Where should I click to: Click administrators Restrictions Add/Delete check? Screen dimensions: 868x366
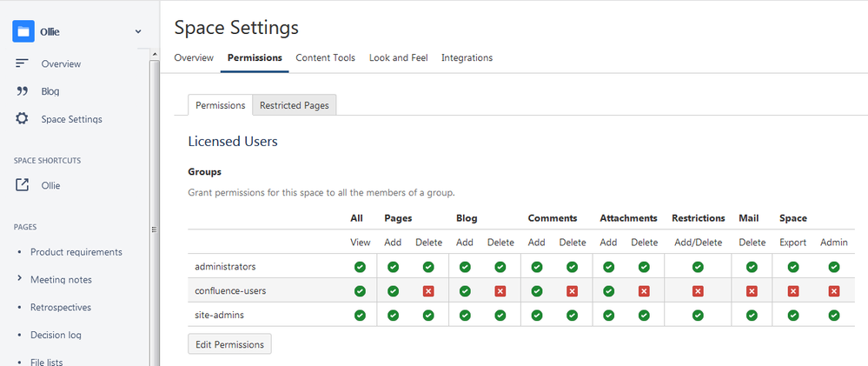pos(698,267)
